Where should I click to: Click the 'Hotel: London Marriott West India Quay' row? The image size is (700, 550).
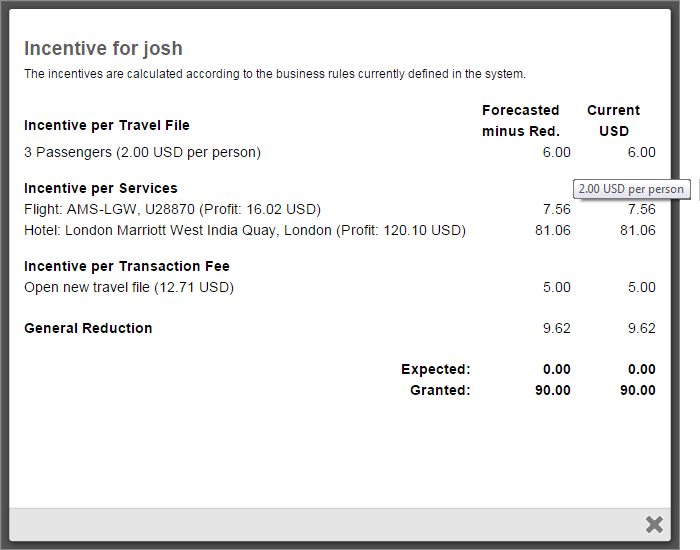click(245, 230)
